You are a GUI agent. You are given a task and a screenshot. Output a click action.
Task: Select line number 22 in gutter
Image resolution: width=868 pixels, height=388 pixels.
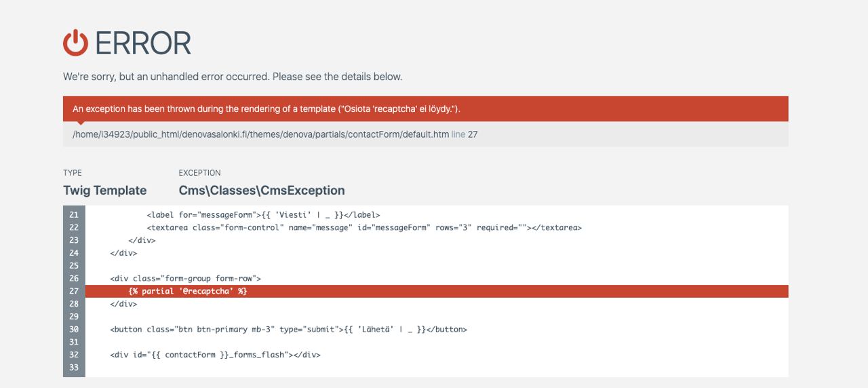pyautogui.click(x=74, y=227)
